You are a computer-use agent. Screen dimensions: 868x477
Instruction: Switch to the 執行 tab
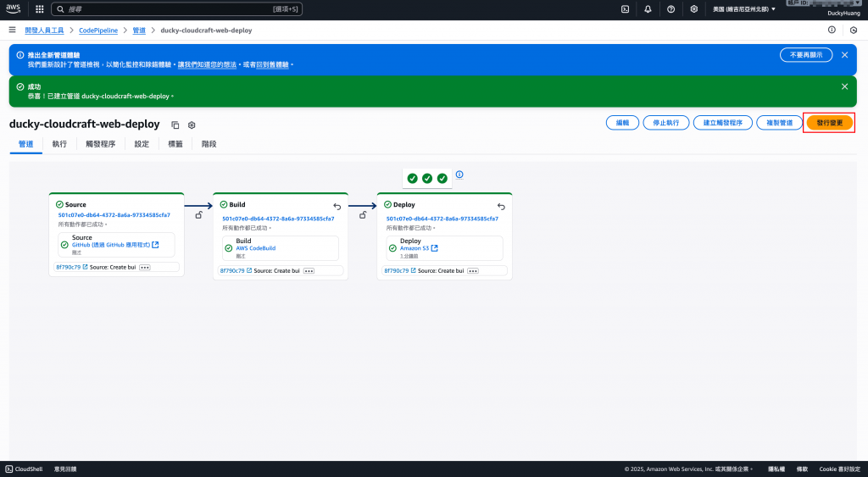(59, 144)
